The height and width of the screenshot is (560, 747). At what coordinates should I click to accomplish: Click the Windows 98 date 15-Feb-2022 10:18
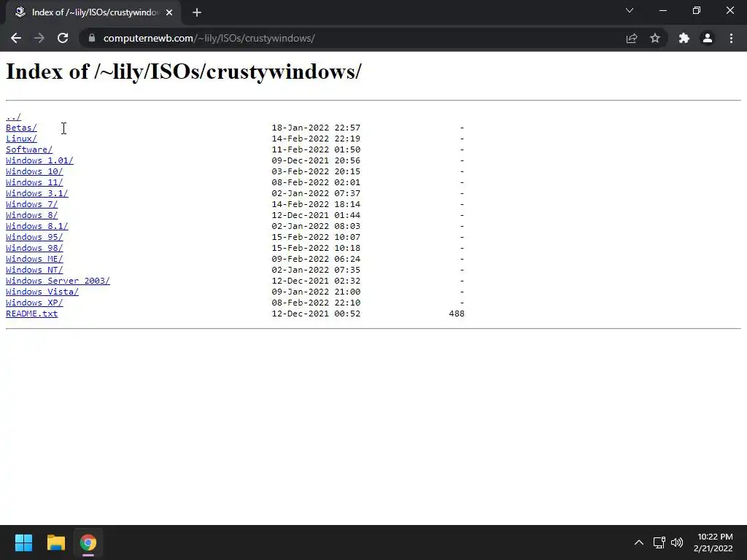tap(316, 248)
